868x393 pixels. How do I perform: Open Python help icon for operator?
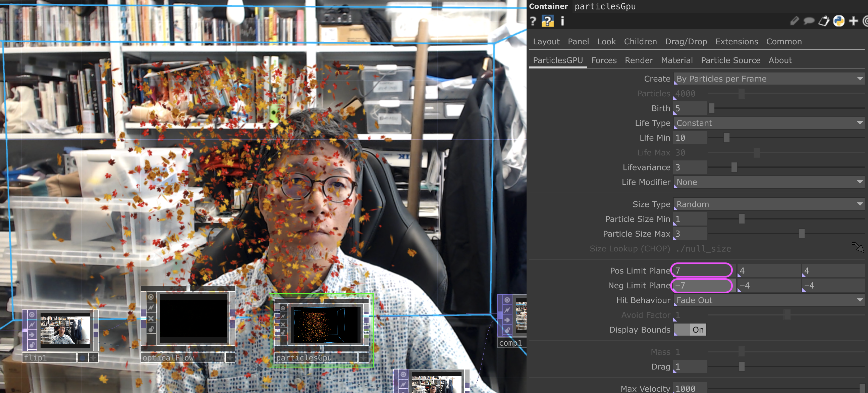548,21
